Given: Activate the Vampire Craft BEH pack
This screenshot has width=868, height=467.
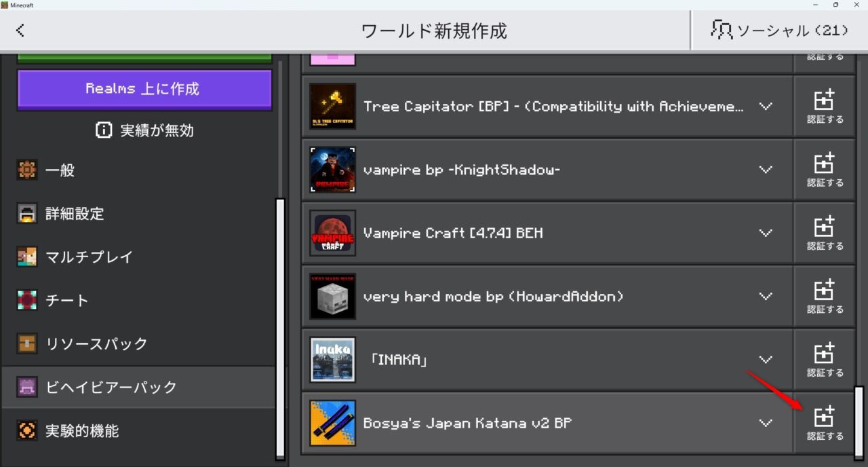Looking at the screenshot, I should coord(825,233).
